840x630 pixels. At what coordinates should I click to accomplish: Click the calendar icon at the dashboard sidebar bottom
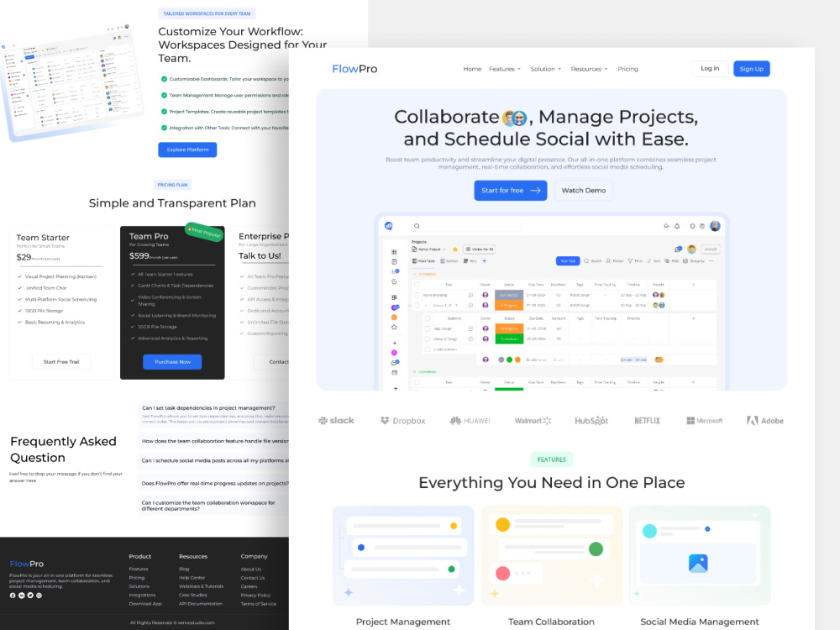(x=395, y=372)
